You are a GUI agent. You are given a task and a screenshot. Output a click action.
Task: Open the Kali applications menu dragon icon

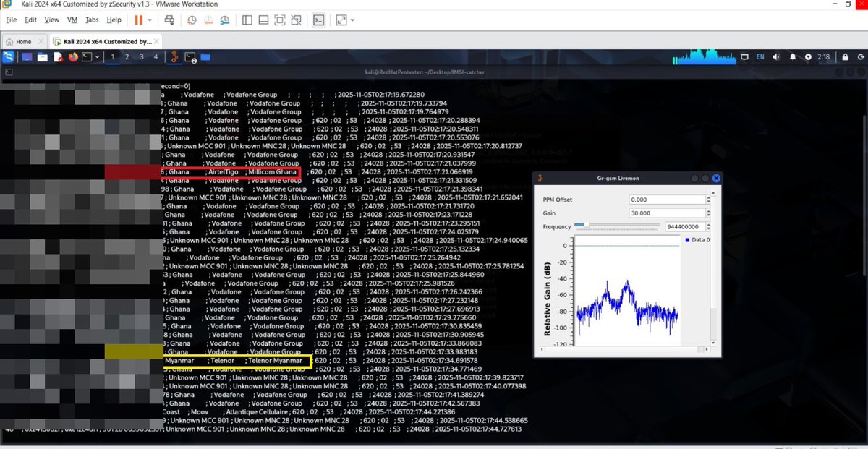click(x=9, y=56)
